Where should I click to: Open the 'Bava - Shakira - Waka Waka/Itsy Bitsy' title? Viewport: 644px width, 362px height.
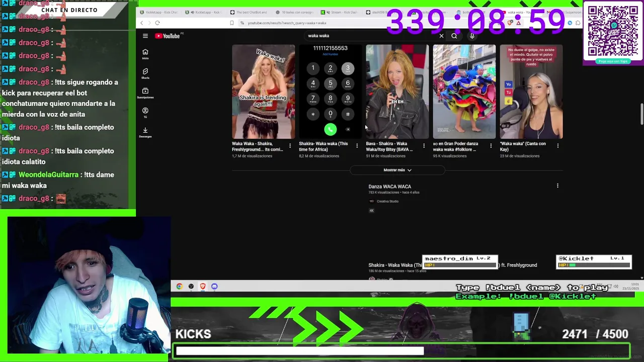pos(389,146)
